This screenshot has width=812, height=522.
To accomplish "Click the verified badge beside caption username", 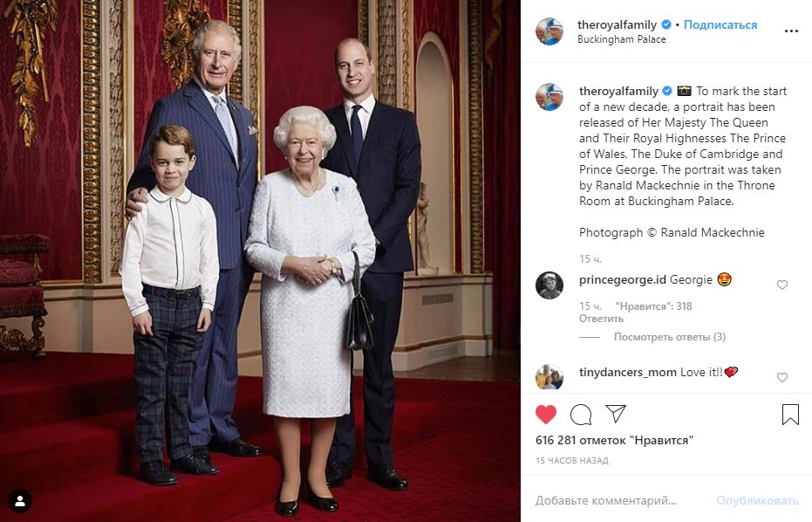I will pyautogui.click(x=667, y=92).
